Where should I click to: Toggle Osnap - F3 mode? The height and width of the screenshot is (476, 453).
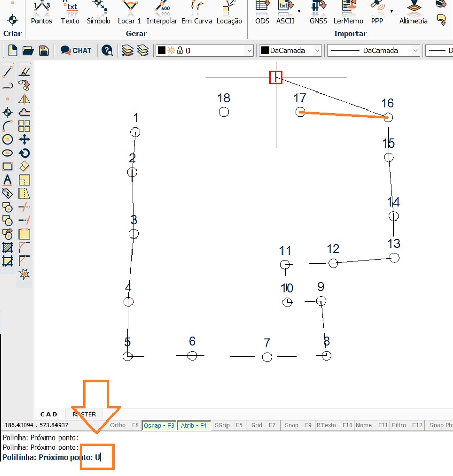click(159, 425)
